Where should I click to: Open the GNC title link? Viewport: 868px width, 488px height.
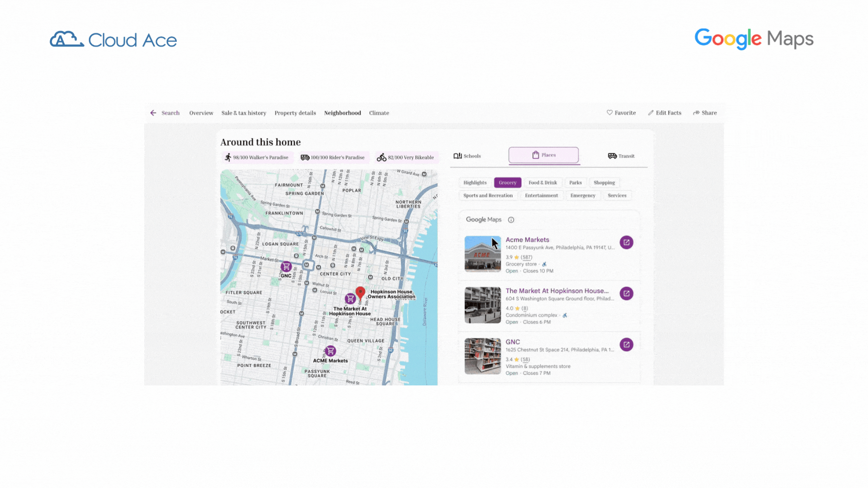pyautogui.click(x=513, y=342)
